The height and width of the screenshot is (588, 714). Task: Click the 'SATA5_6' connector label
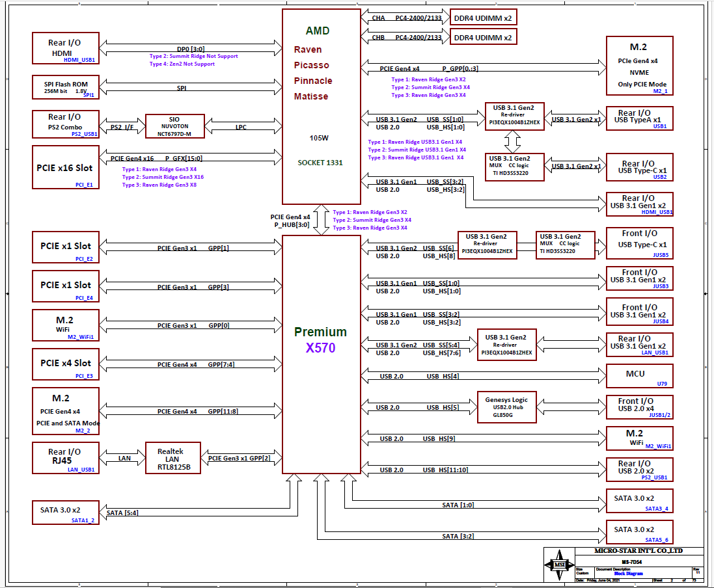tap(657, 540)
